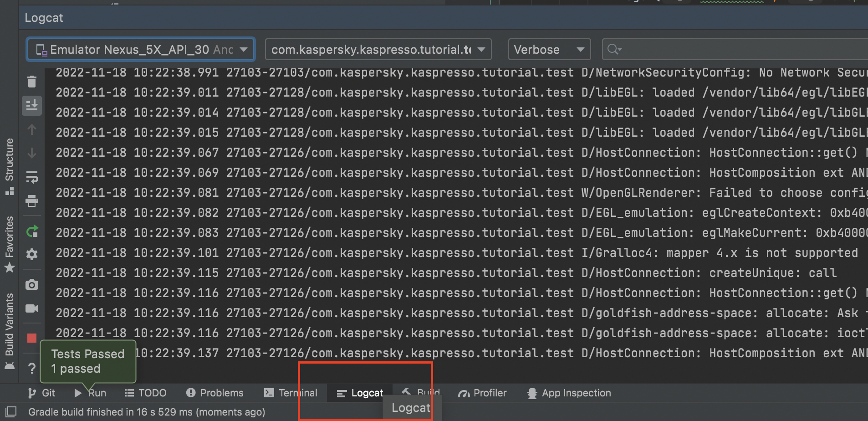Clear logcat with the trash icon

click(x=32, y=82)
